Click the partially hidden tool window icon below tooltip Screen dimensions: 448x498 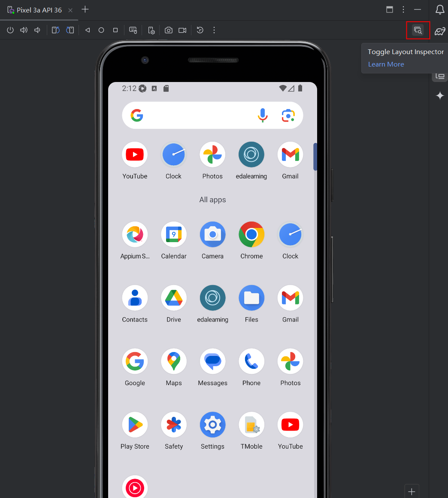(x=440, y=76)
